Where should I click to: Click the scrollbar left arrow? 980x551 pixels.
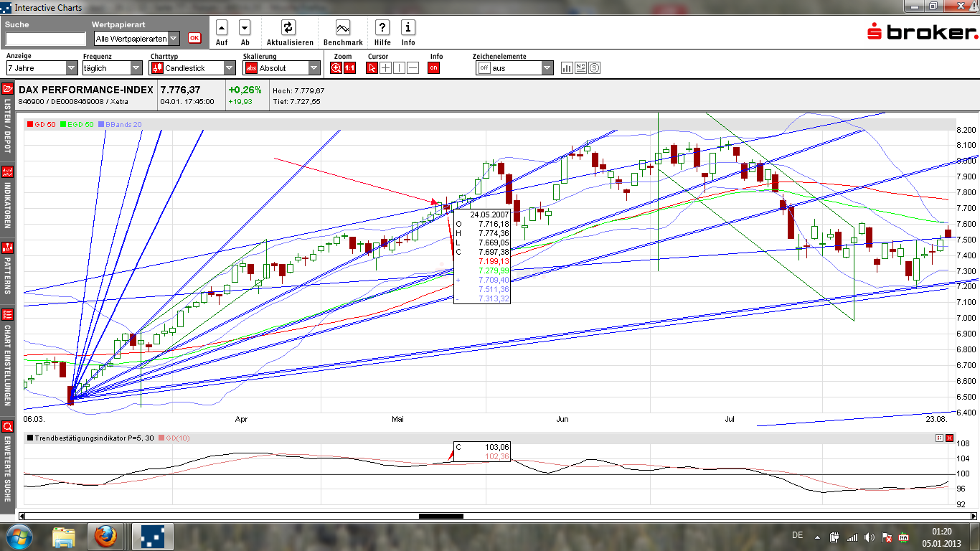point(22,516)
